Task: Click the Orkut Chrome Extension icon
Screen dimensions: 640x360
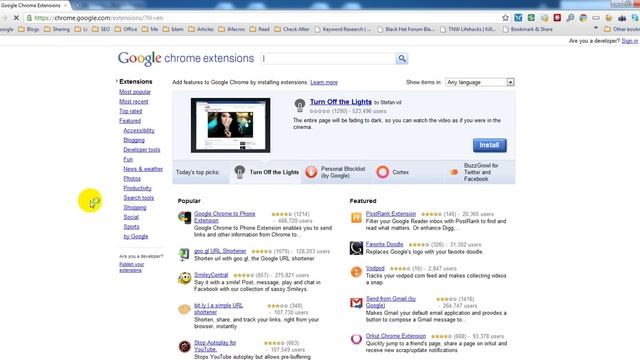Action: tap(356, 339)
